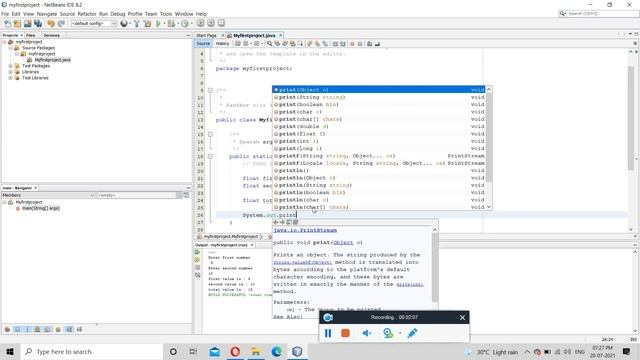Close the recording control panel
The image size is (640, 360).
tap(462, 318)
